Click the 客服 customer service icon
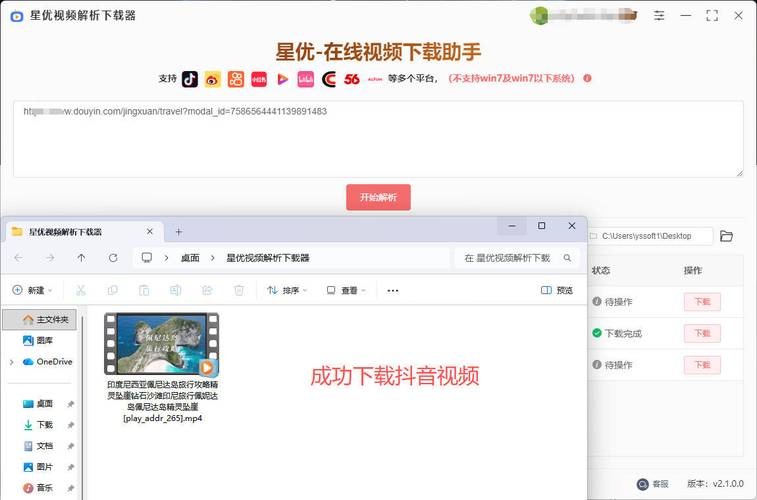 click(643, 484)
